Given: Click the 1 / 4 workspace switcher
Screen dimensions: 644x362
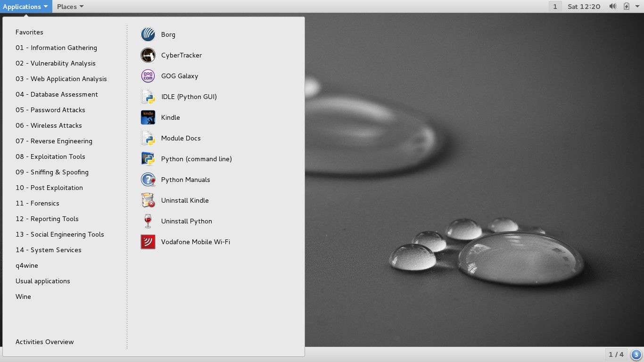Looking at the screenshot, I should 616,354.
